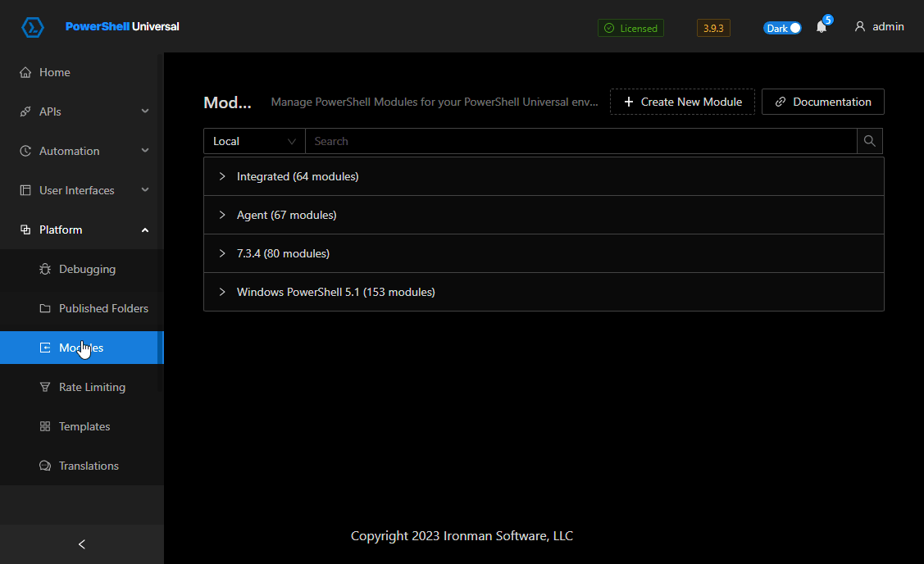Click the PowerShell Universal logo icon
Image resolution: width=924 pixels, height=564 pixels.
[33, 27]
